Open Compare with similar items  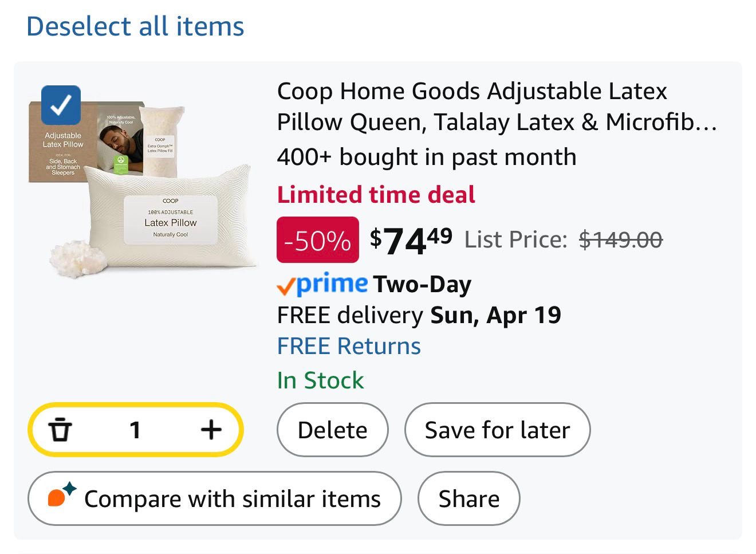(x=214, y=498)
